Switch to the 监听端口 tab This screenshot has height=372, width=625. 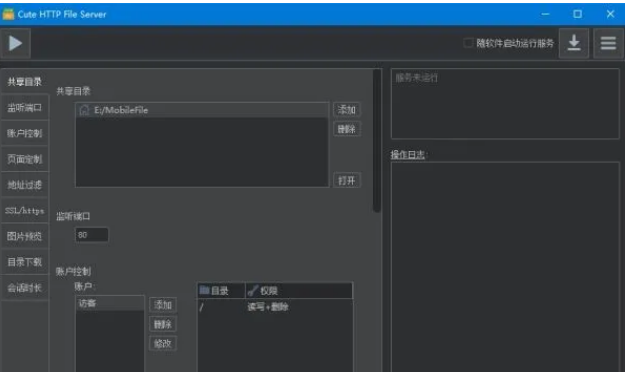tap(25, 107)
